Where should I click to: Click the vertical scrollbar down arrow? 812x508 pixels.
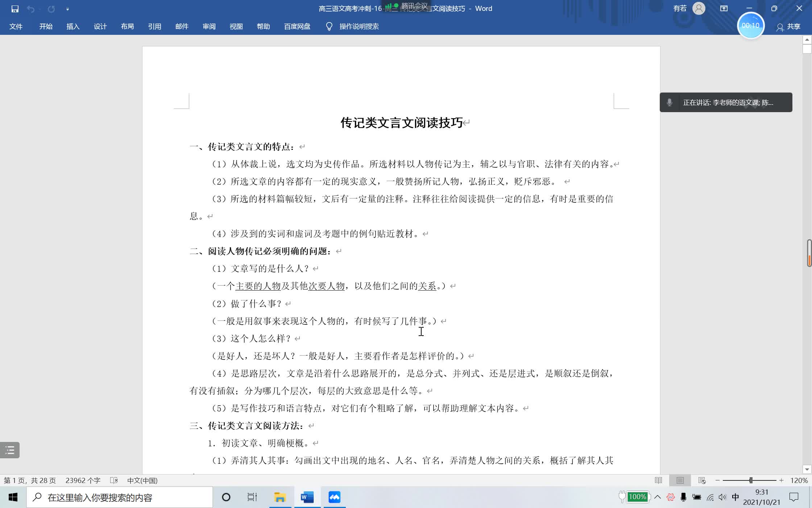click(x=807, y=469)
